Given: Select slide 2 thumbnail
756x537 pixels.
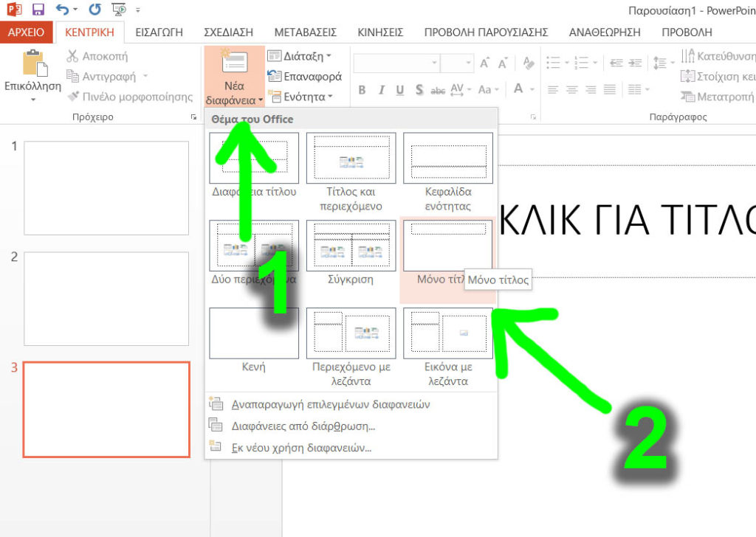Looking at the screenshot, I should coord(106,298).
